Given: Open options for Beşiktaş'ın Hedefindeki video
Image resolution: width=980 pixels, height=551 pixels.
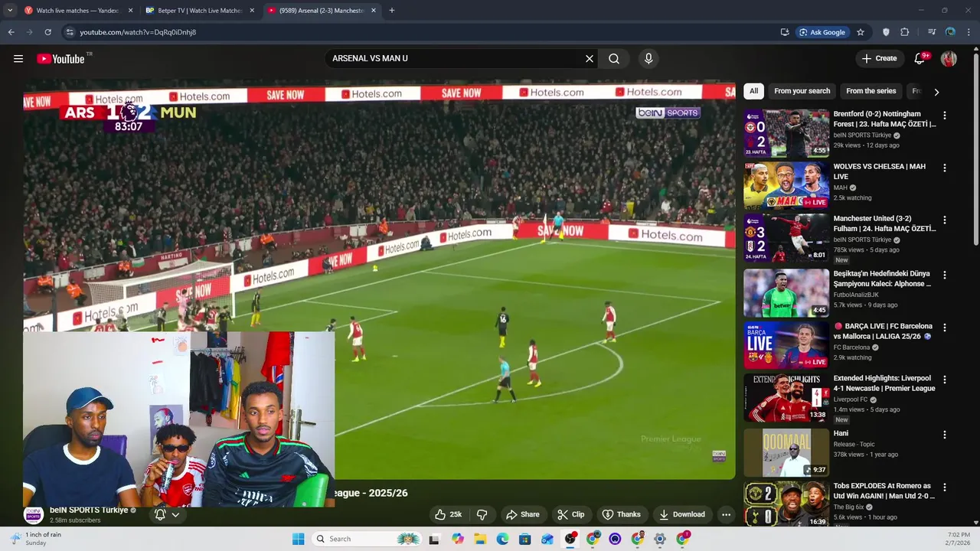Looking at the screenshot, I should click(x=944, y=275).
